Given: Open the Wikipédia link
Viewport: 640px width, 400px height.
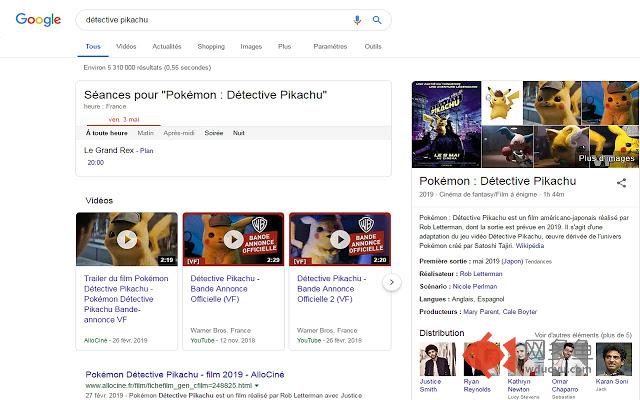Looking at the screenshot, I should click(x=530, y=246).
